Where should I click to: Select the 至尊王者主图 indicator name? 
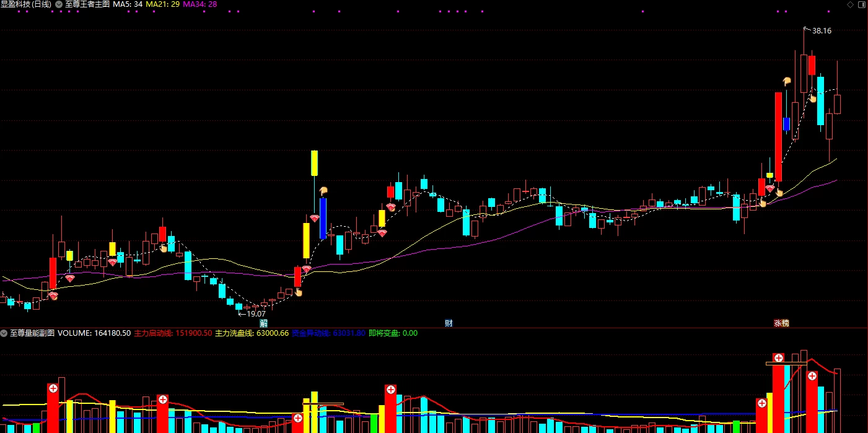click(87, 4)
